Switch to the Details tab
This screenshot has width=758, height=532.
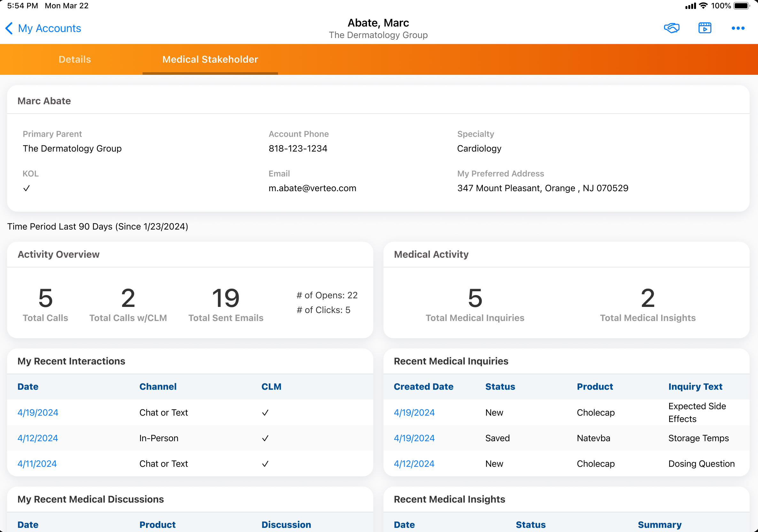point(74,59)
